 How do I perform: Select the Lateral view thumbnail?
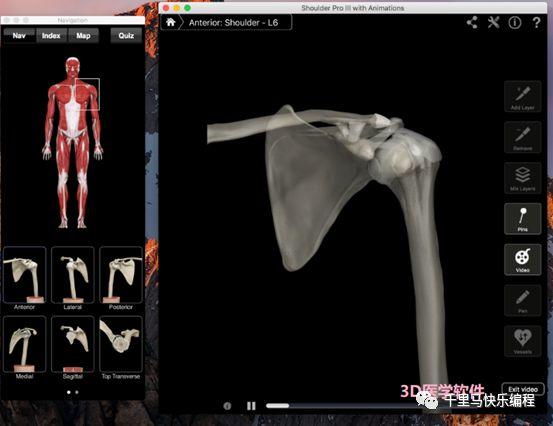pyautogui.click(x=73, y=275)
